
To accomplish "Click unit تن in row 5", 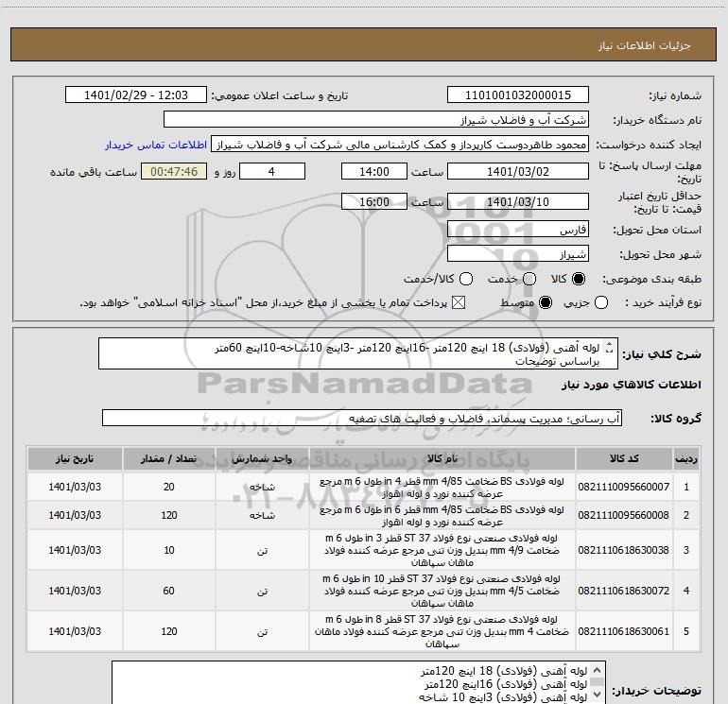I will point(262,631).
